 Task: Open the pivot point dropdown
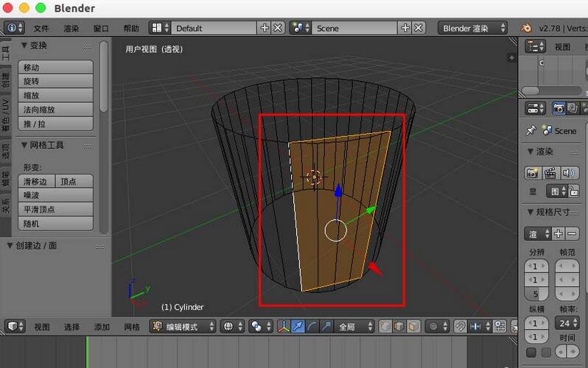(260, 326)
